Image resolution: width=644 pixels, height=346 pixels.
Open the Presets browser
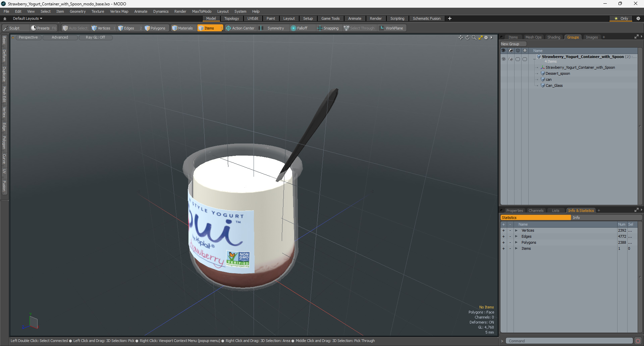[43, 28]
